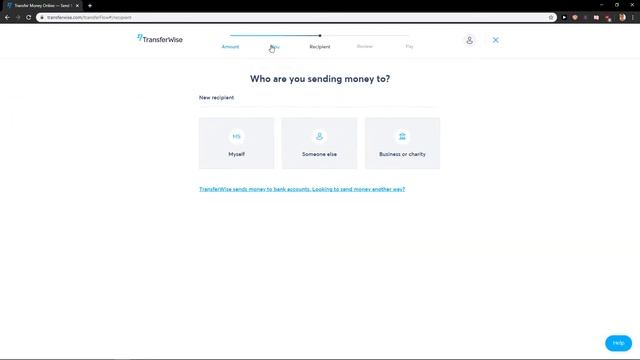Click the browser back arrow
The image size is (640, 360).
[x=7, y=18]
